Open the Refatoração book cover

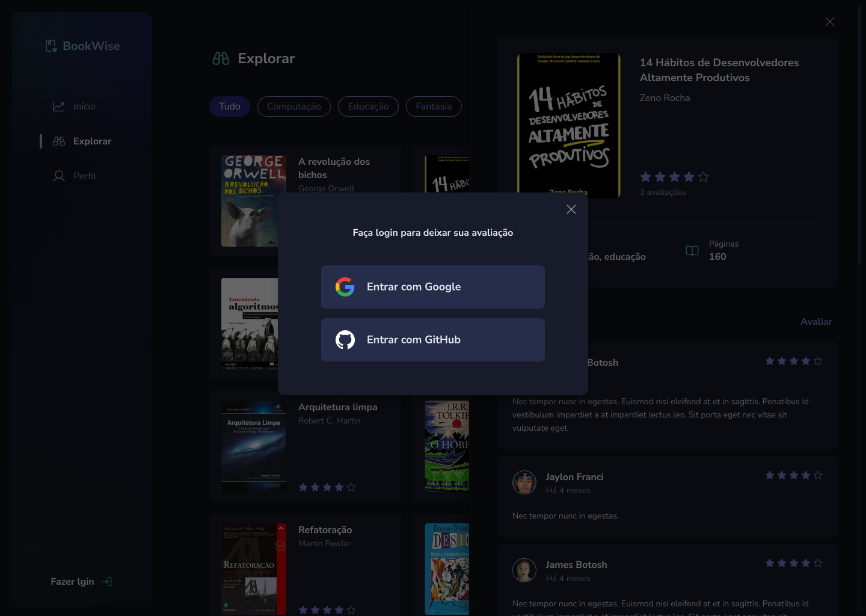(x=254, y=568)
